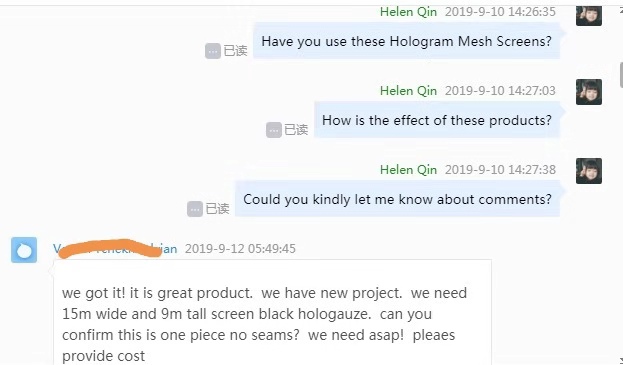This screenshot has width=623, height=365.
Task: Click the 已读 label beside the comments message
Action: pos(217,209)
